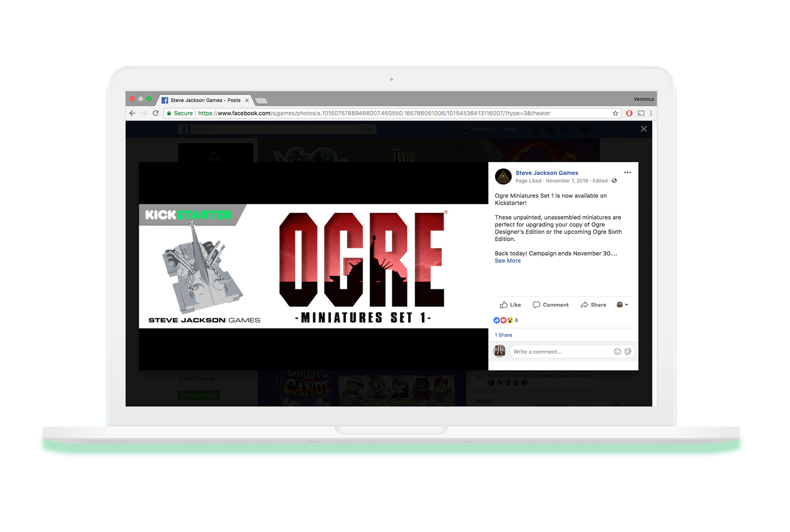Expand post text with See More
790x532 pixels.
tap(507, 261)
